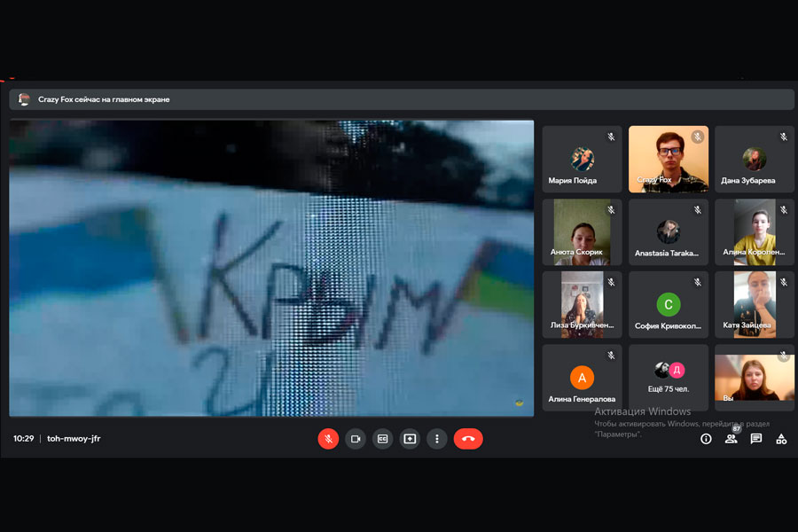The width and height of the screenshot is (798, 532).
Task: Click the muted mic icon on Мария Пойда tile
Action: click(x=611, y=137)
